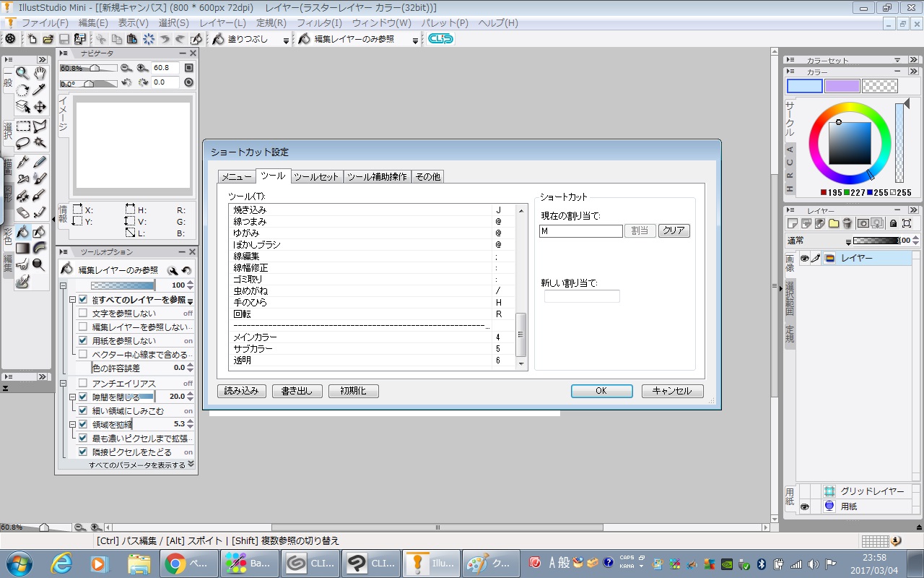Toggle すべてのレイヤーを参照 checkbox

coord(82,299)
